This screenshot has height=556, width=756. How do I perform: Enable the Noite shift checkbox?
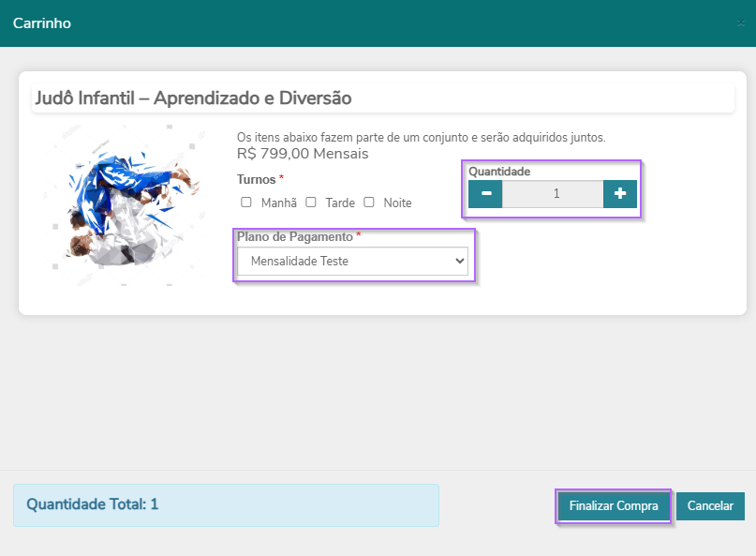click(369, 202)
